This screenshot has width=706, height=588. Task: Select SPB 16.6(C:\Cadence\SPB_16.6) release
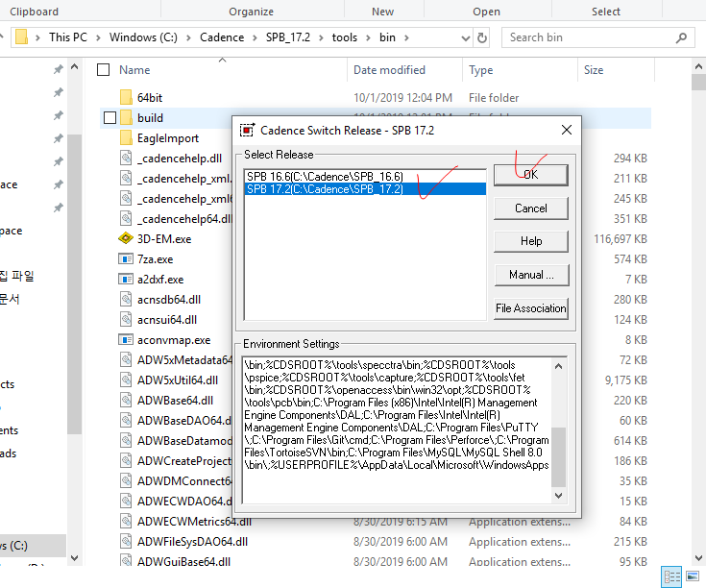365,176
